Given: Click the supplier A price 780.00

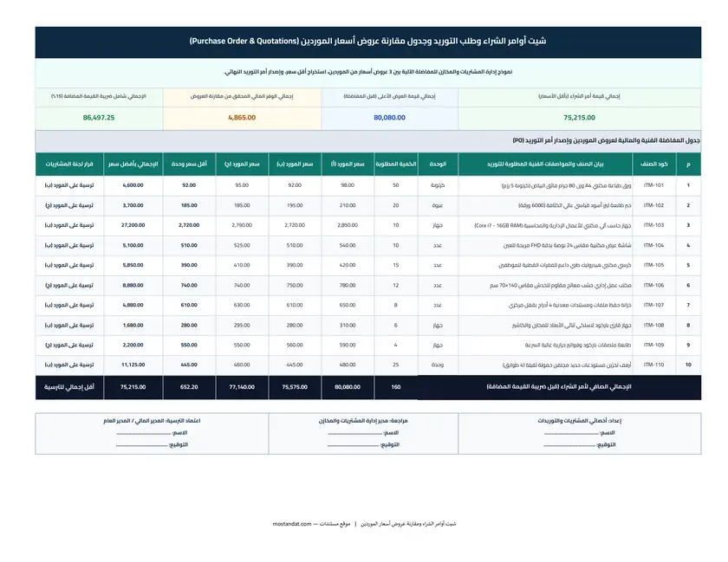Looking at the screenshot, I should click(348, 286).
